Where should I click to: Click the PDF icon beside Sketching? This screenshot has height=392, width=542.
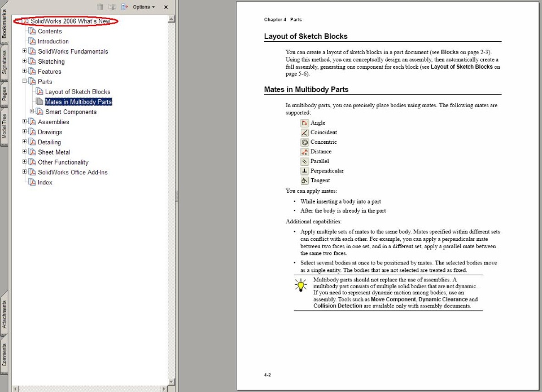pyautogui.click(x=32, y=61)
